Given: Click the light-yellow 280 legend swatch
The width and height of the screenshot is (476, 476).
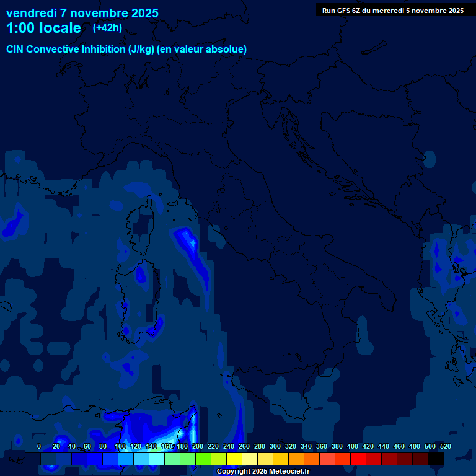Looking at the screenshot, I should (x=250, y=459).
